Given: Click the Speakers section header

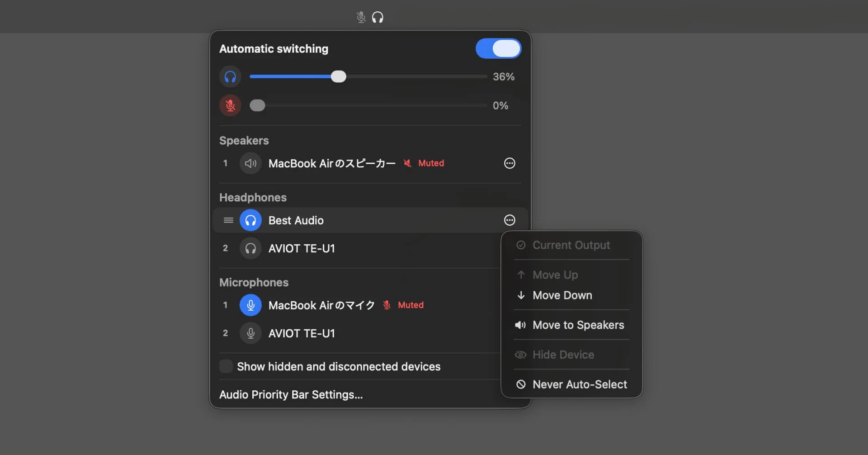Looking at the screenshot, I should click(x=244, y=141).
